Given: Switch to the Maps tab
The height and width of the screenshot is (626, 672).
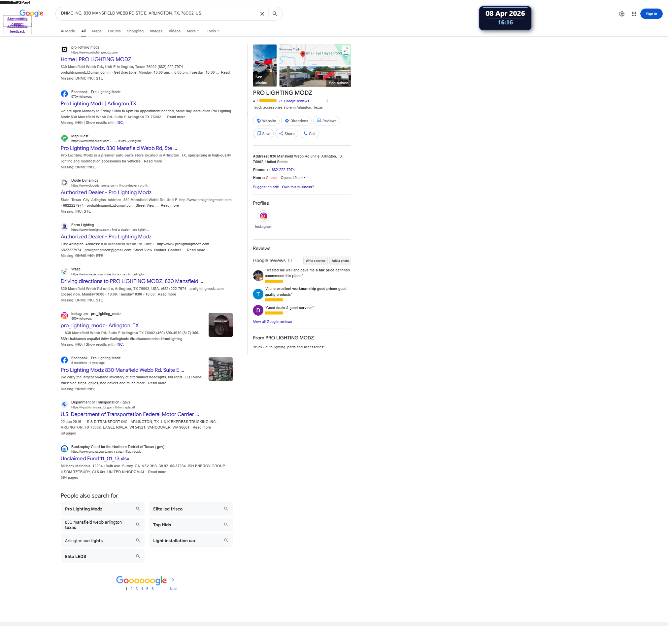Looking at the screenshot, I should [97, 31].
